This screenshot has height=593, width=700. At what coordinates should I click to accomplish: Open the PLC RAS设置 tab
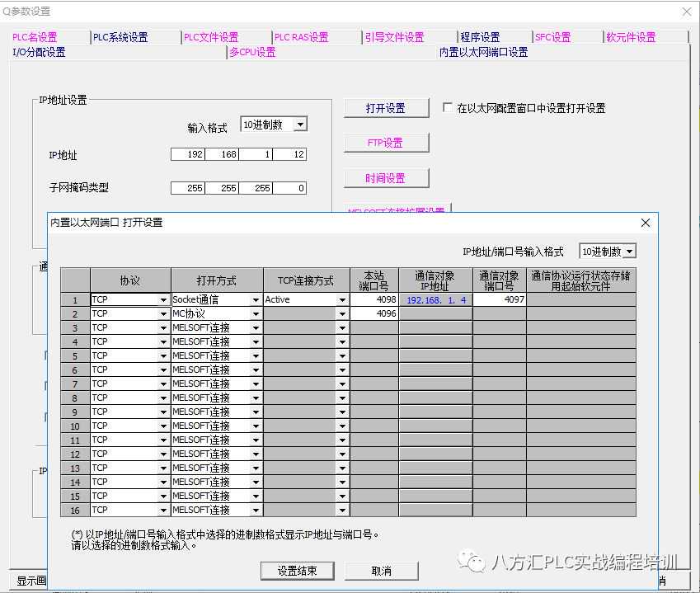point(301,37)
